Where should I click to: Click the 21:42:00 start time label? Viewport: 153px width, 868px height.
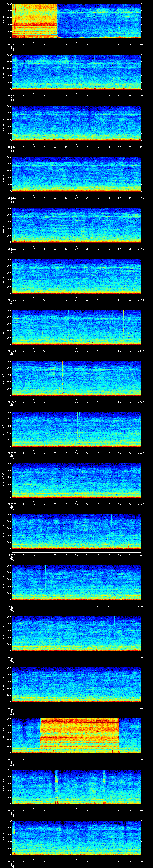(12, 708)
